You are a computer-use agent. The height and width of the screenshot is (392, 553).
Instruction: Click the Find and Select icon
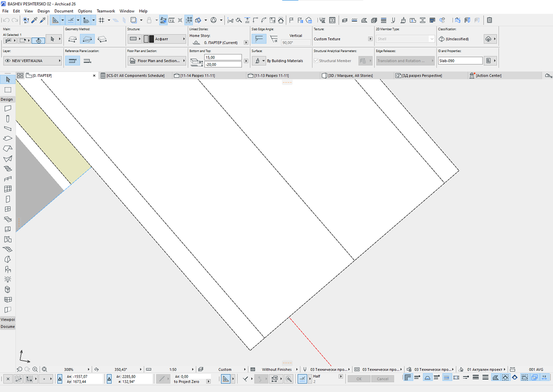coord(26,20)
